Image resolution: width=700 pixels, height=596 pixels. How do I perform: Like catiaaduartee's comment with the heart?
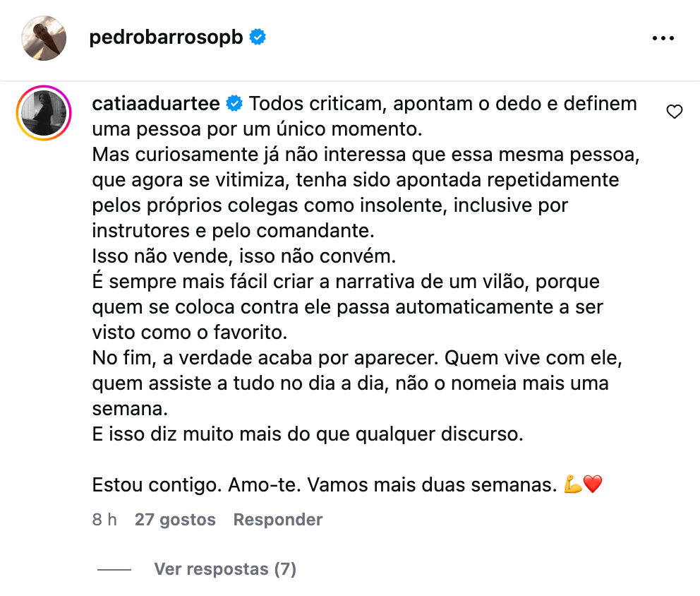pos(675,112)
